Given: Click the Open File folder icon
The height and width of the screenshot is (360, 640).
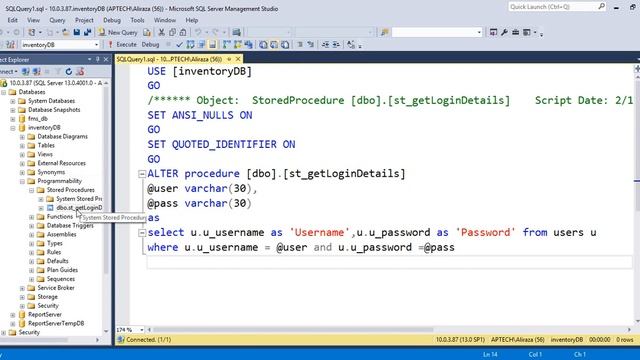Looking at the screenshot, I should click(65, 32).
